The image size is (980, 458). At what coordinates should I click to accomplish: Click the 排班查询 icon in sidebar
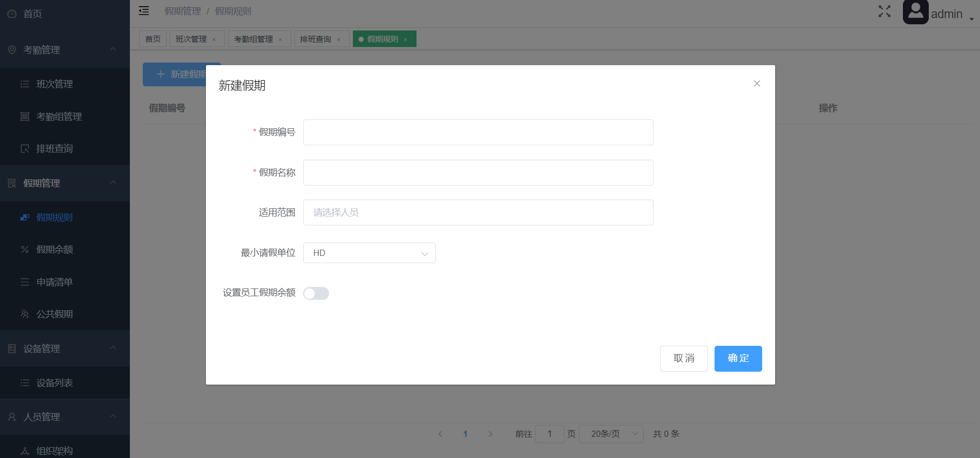[x=25, y=149]
